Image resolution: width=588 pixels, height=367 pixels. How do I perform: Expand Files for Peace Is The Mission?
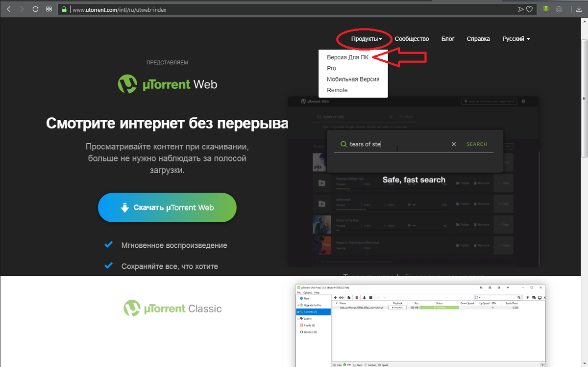click(x=504, y=246)
